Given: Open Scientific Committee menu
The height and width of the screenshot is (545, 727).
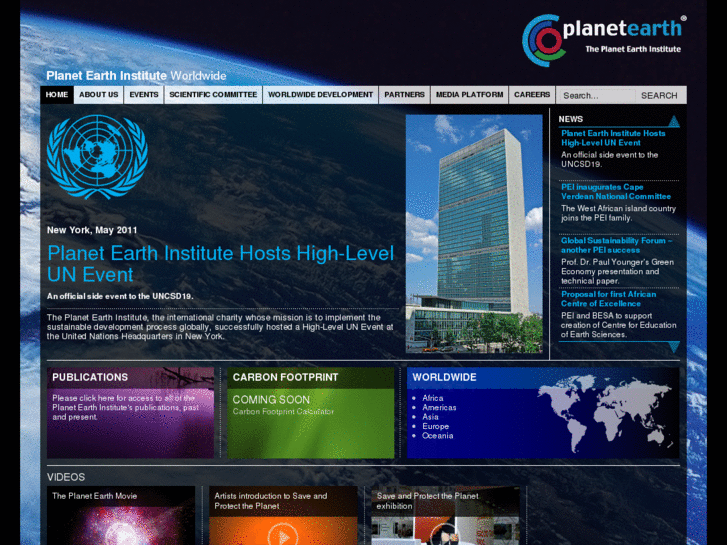Looking at the screenshot, I should 213,95.
